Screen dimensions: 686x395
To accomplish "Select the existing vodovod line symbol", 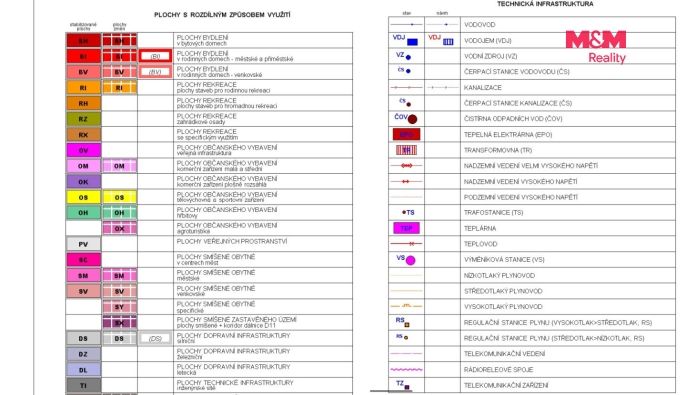I will (406, 24).
